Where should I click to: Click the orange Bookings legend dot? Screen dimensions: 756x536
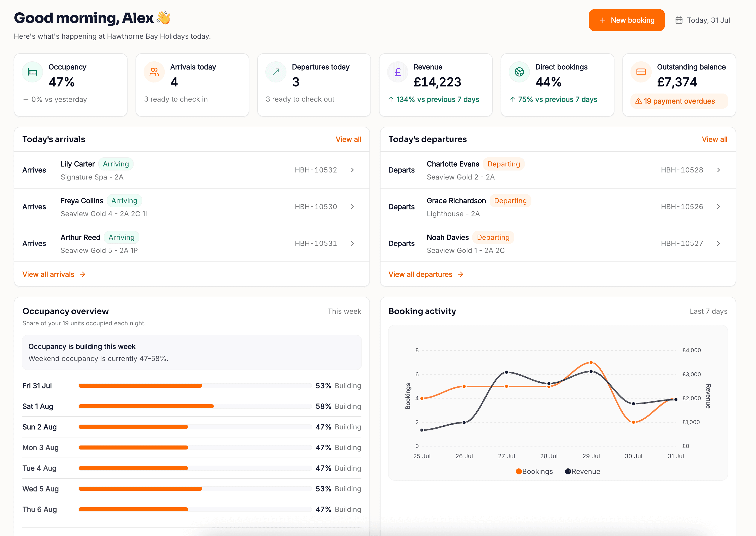click(519, 471)
